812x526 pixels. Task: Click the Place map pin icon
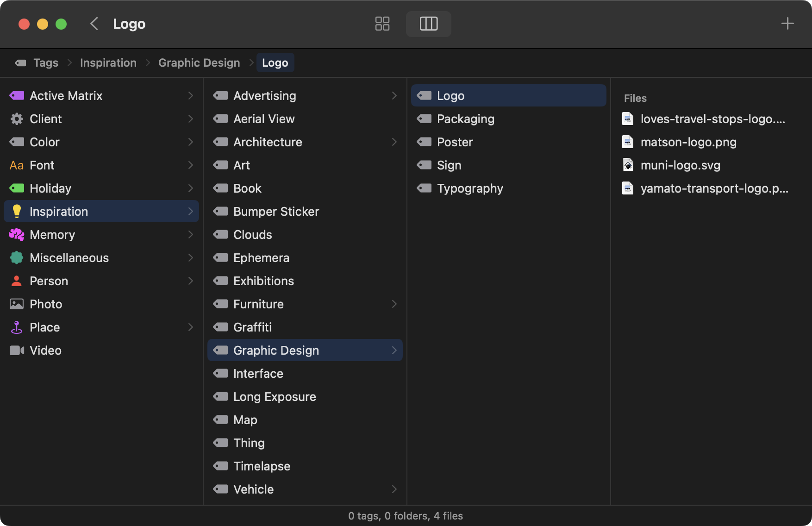17,327
